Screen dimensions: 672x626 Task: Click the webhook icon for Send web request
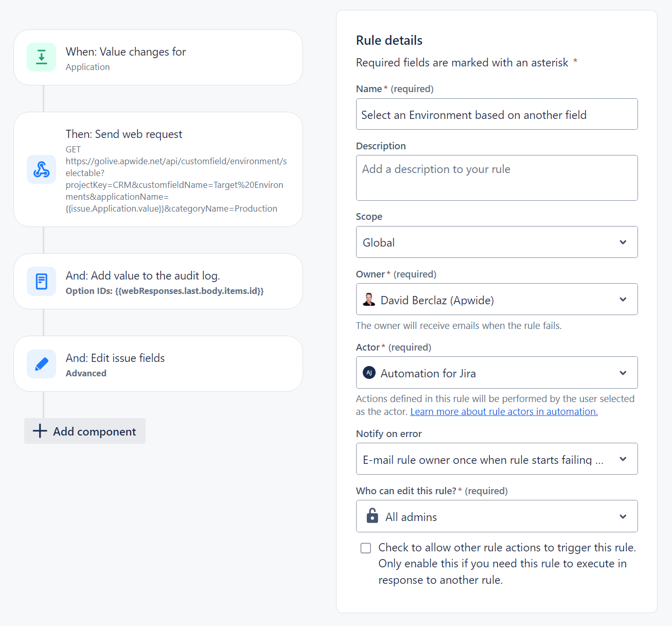click(x=41, y=169)
